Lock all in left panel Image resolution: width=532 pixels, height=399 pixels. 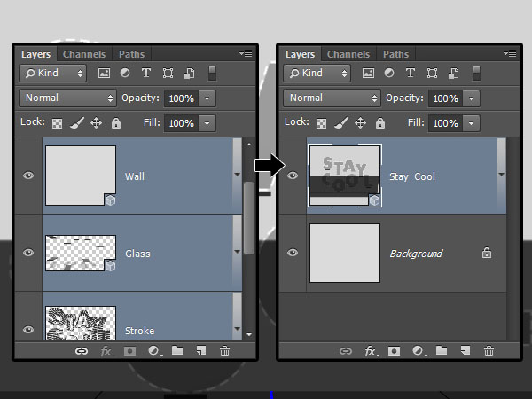116,123
